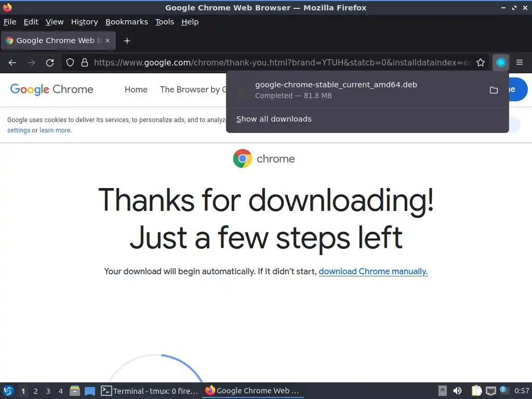Go back to the previous page
This screenshot has width=532, height=399.
point(12,62)
